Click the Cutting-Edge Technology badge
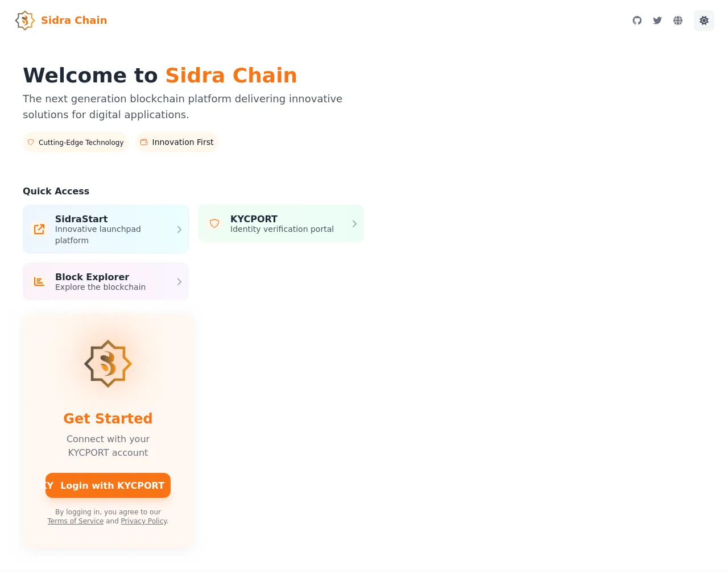Viewport: 728px width, 582px height. tap(76, 142)
